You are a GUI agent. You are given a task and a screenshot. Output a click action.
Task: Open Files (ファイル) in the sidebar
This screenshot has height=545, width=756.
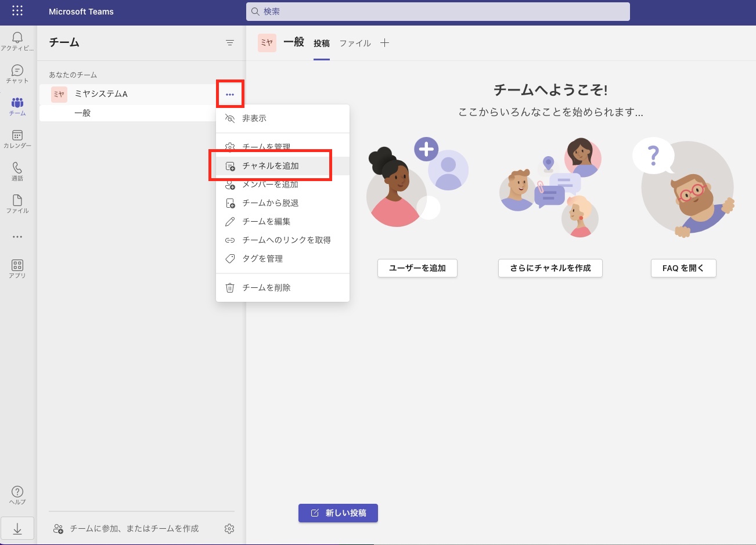17,204
